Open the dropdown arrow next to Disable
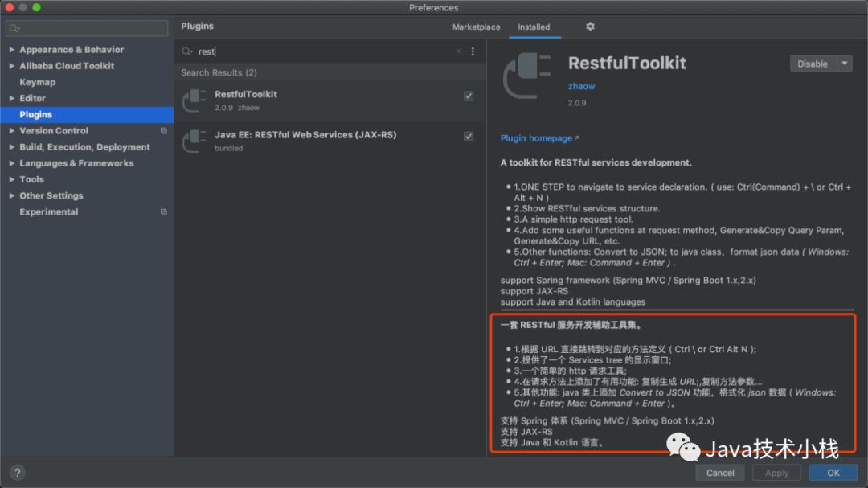The image size is (868, 488). (845, 64)
